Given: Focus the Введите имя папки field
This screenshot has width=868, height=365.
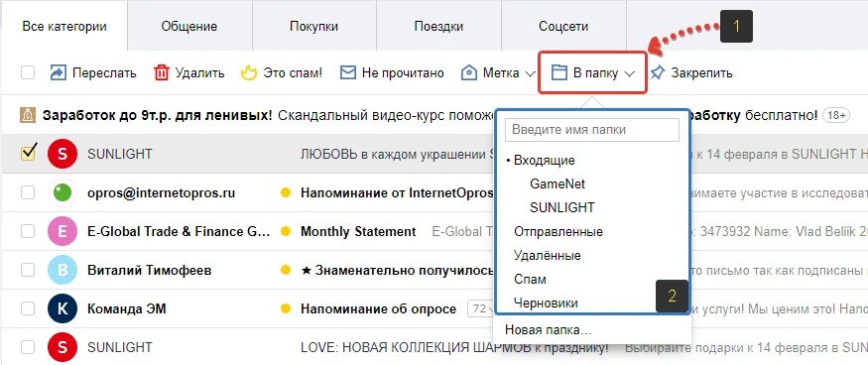Looking at the screenshot, I should (x=592, y=130).
